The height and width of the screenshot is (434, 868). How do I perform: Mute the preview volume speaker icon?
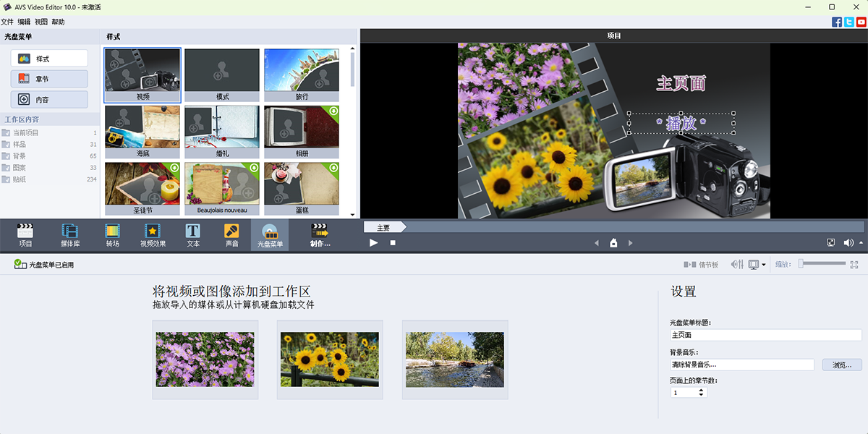(x=848, y=243)
